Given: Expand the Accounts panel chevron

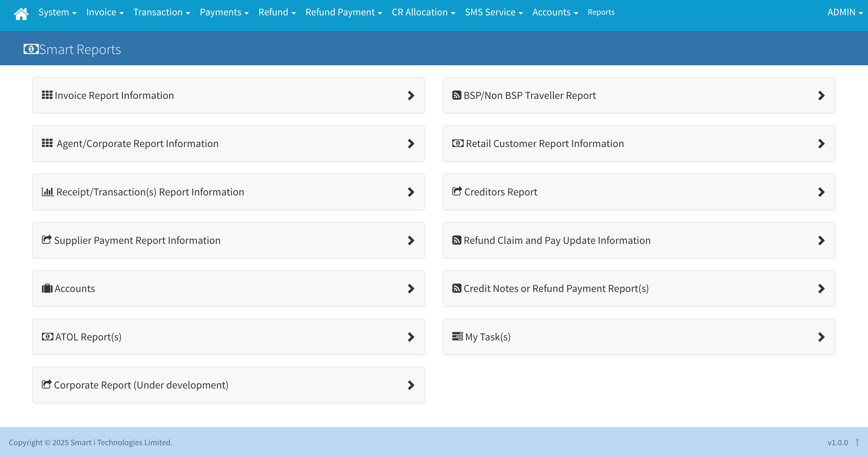Looking at the screenshot, I should [x=411, y=288].
